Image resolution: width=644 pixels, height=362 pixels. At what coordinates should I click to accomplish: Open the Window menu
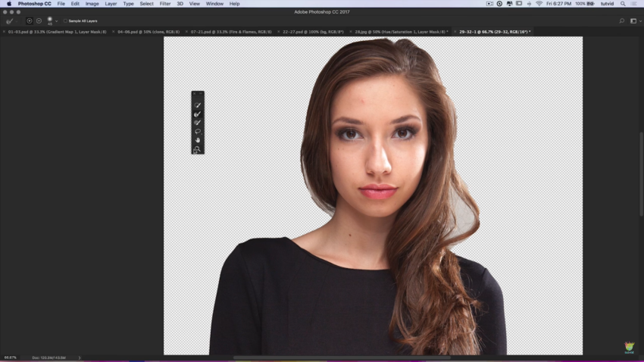pyautogui.click(x=215, y=4)
